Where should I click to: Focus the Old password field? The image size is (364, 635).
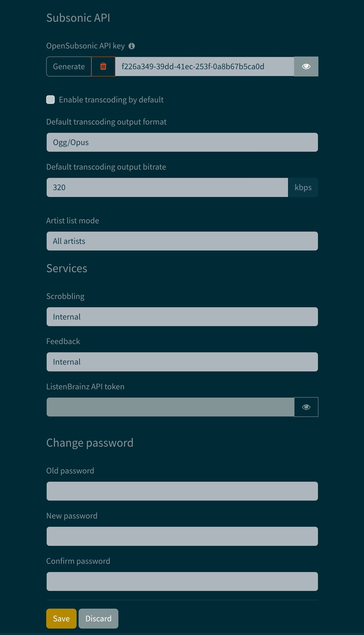182,491
